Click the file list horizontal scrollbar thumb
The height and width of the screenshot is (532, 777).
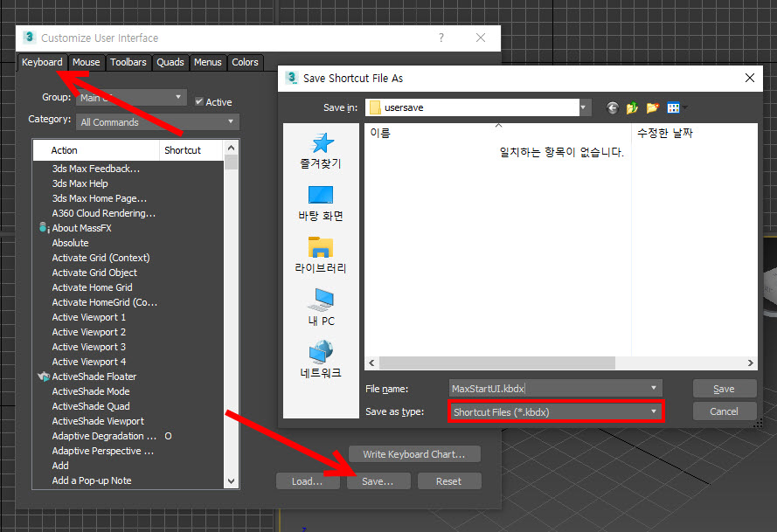497,363
